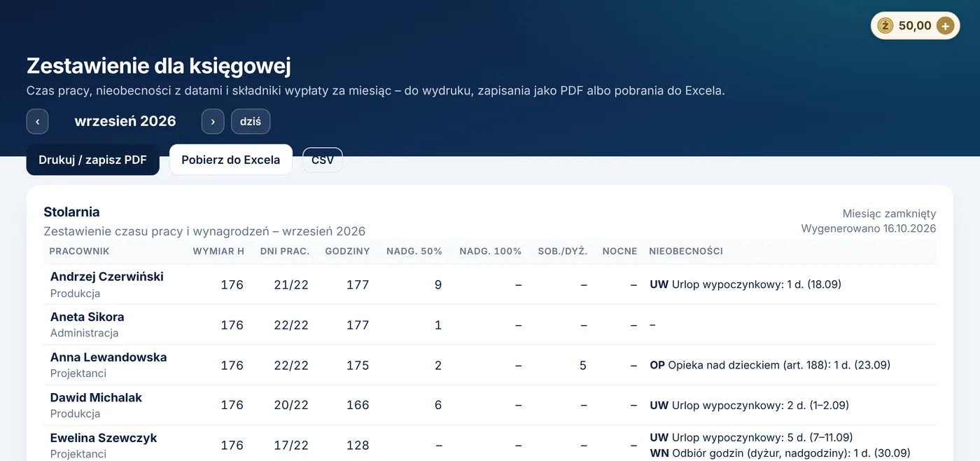980x461 pixels.
Task: Select employee Aneta Sikora
Action: point(87,317)
